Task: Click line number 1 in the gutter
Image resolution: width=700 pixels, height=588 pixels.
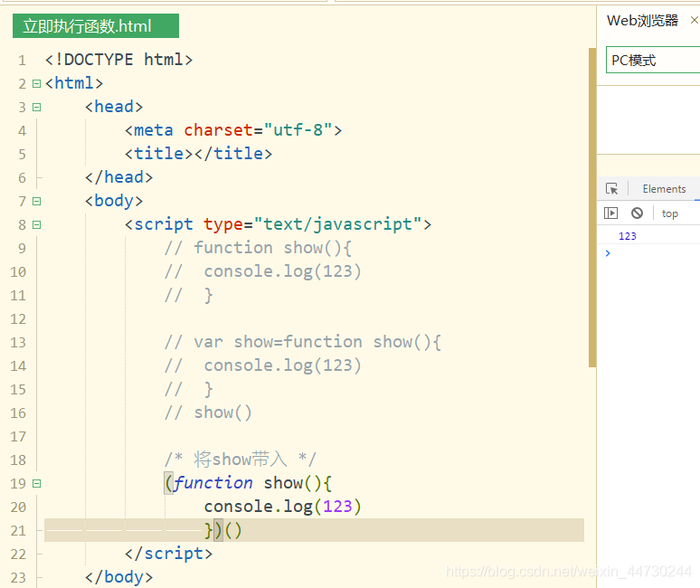Action: point(22,61)
